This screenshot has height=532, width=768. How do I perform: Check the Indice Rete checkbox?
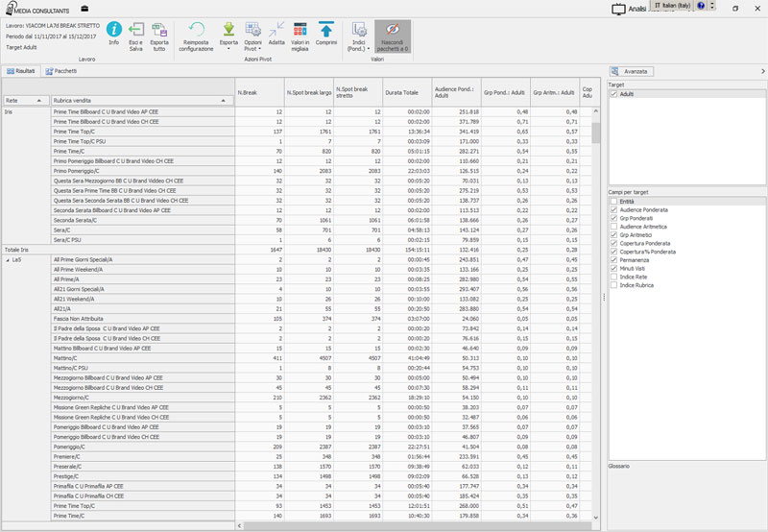(614, 277)
